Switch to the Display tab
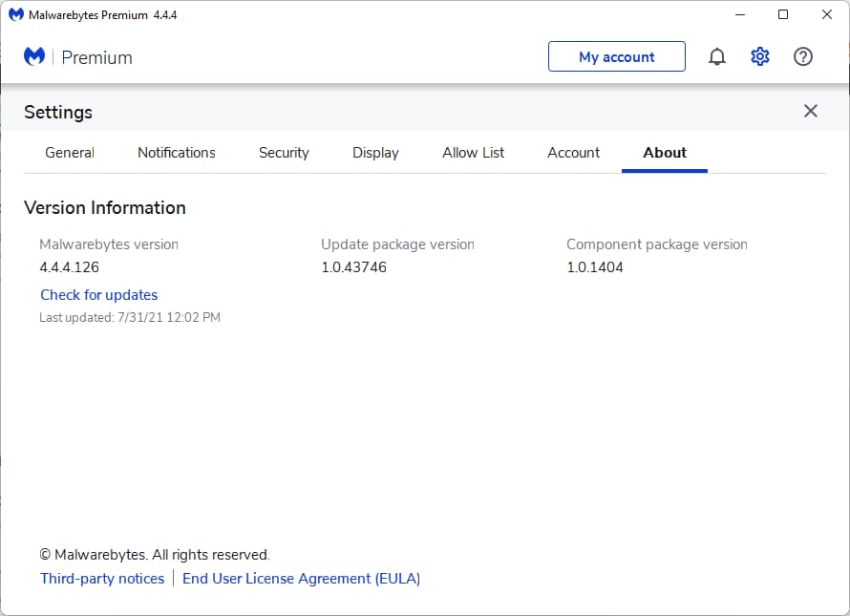The height and width of the screenshot is (616, 850). (375, 152)
